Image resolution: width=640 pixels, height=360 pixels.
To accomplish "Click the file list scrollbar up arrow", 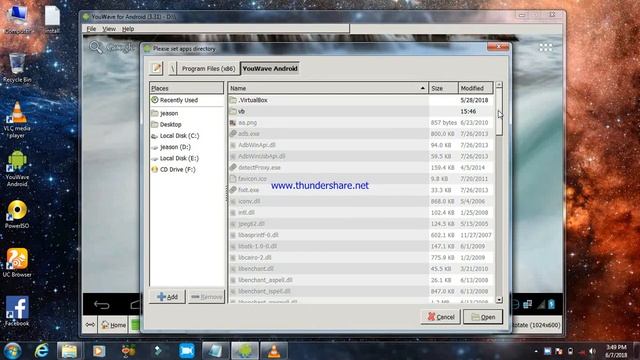I will click(499, 85).
